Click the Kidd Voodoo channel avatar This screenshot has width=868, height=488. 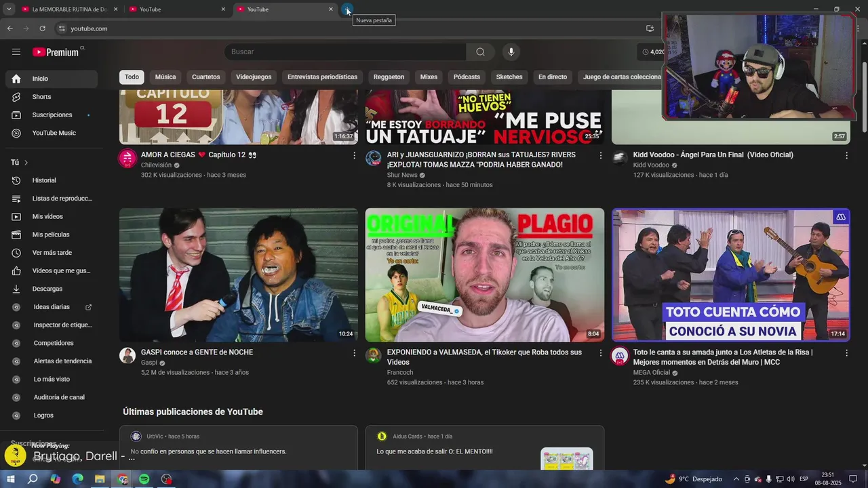point(620,159)
